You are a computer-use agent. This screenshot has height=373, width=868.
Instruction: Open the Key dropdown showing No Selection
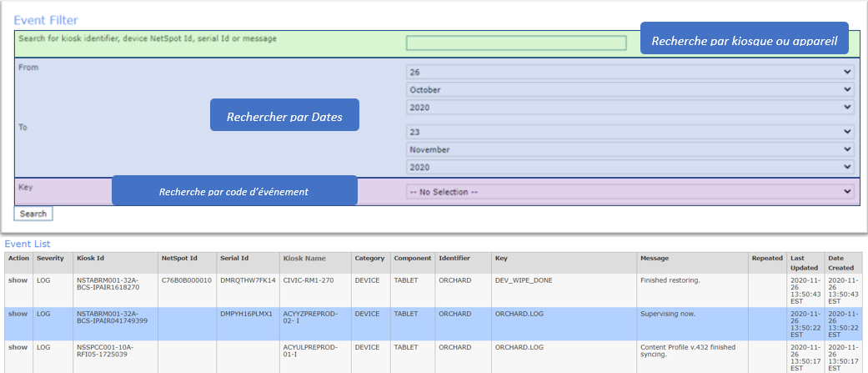[630, 192]
